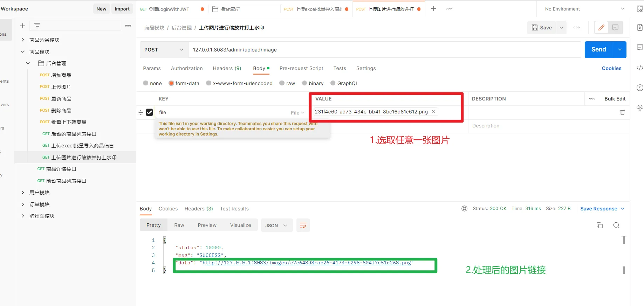The height and width of the screenshot is (306, 644).
Task: Click the plus icon to create new collection
Action: pyautogui.click(x=22, y=26)
